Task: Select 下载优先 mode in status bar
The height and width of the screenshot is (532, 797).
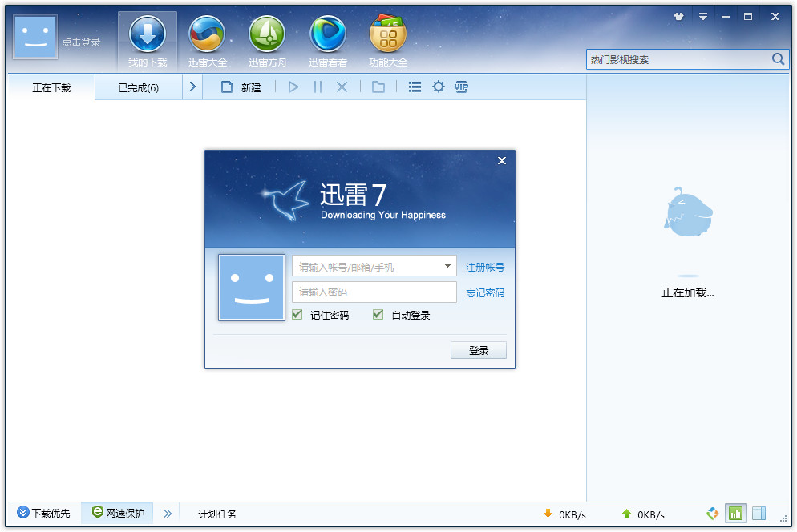Action: [43, 513]
